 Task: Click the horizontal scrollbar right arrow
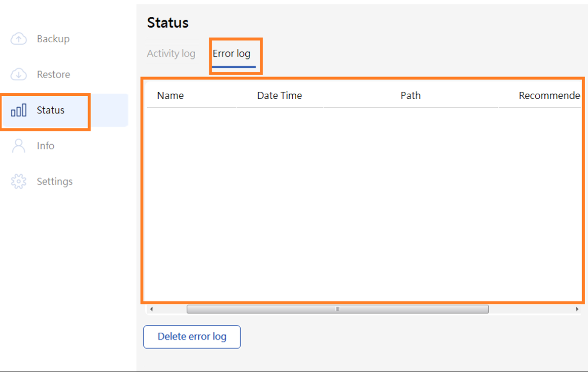577,309
